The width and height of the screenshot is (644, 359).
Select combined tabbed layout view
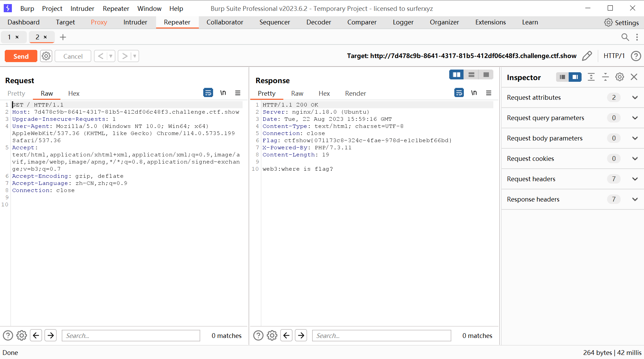[x=486, y=75]
